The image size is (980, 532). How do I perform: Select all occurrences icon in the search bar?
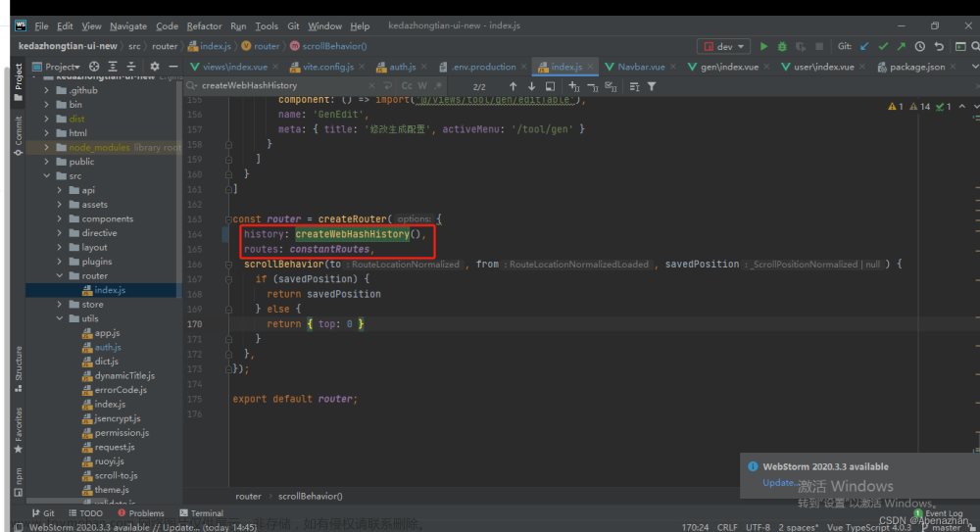612,86
